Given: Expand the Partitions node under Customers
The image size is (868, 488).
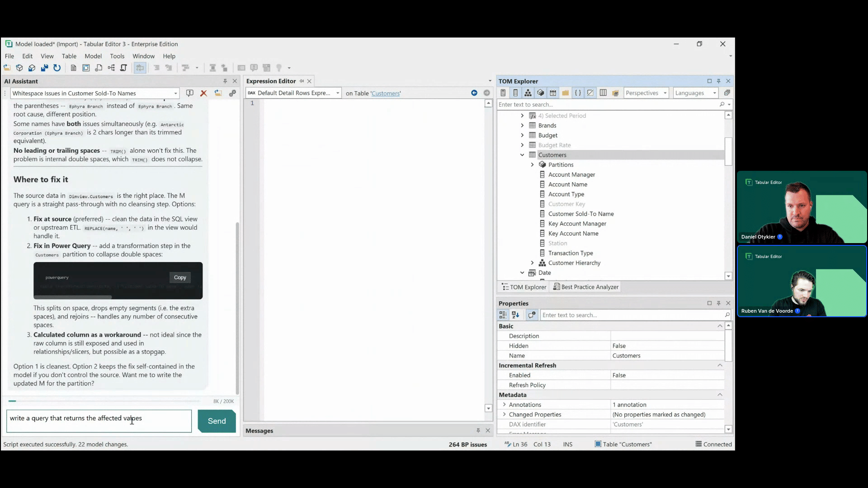Looking at the screenshot, I should click(x=532, y=165).
